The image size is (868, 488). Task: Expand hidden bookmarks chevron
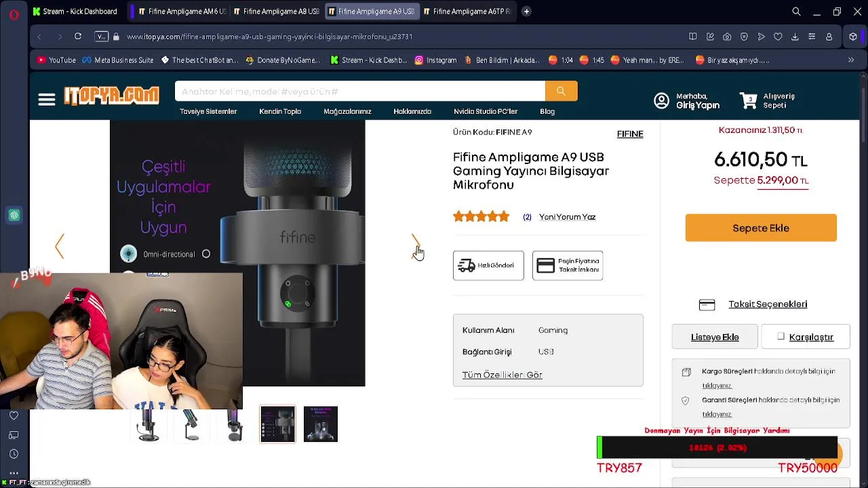click(851, 60)
